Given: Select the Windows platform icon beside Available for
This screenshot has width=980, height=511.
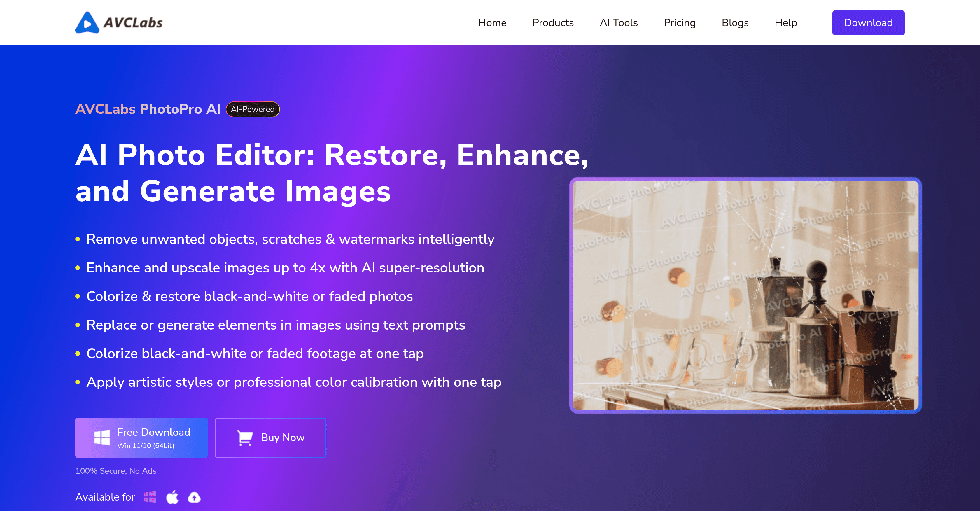Looking at the screenshot, I should click(150, 496).
